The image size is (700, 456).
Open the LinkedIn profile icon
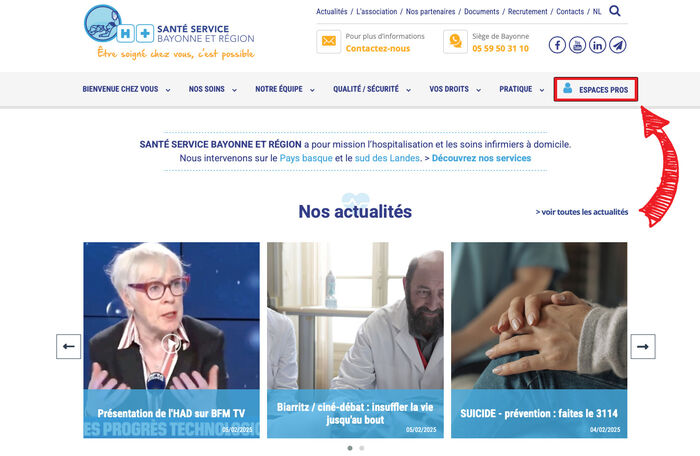[597, 45]
